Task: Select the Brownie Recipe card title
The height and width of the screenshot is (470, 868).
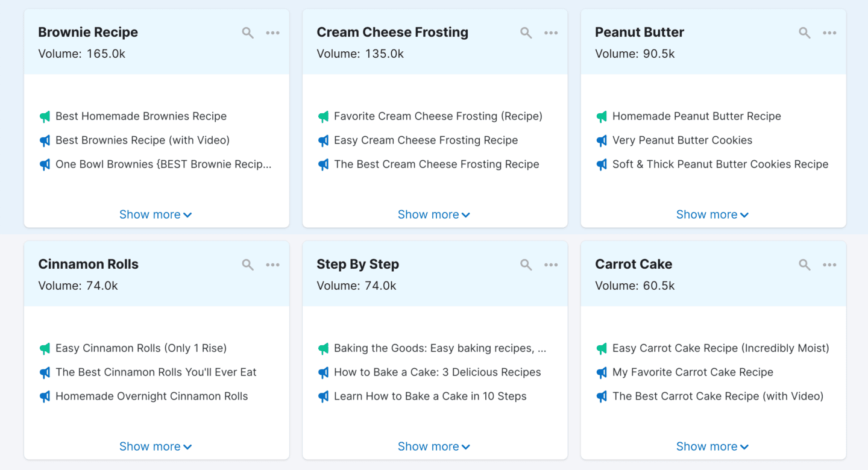Action: tap(87, 32)
